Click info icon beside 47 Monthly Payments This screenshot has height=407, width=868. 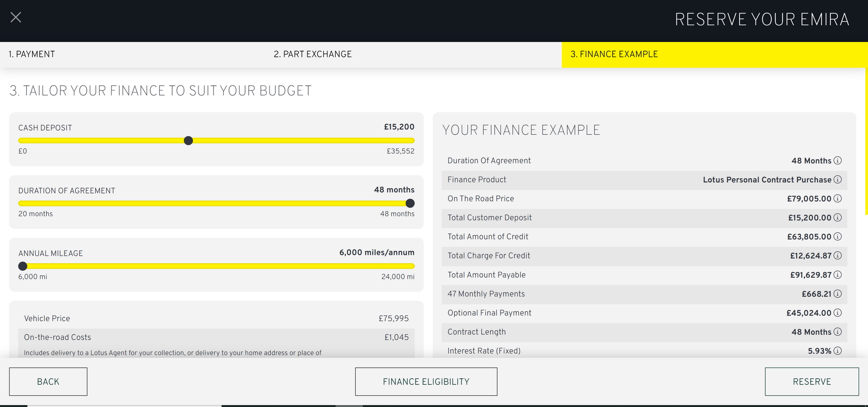[837, 294]
